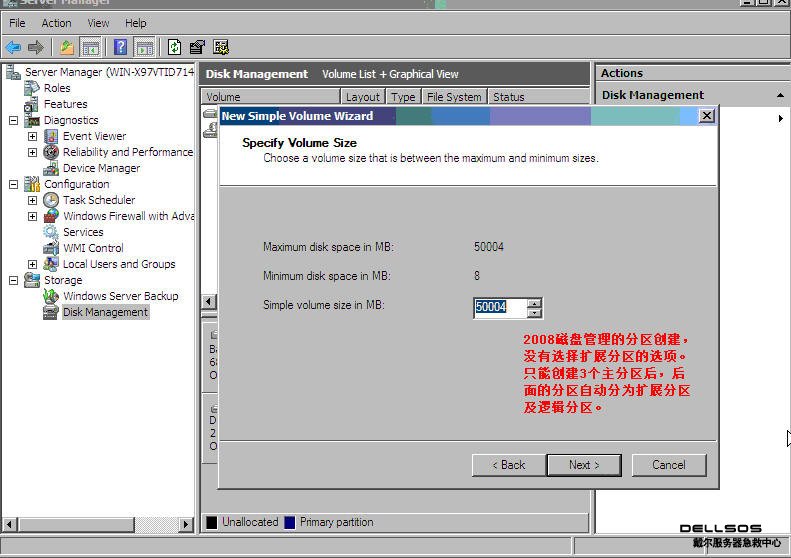791x558 pixels.
Task: Select Reliability and Performance node
Action: click(128, 152)
